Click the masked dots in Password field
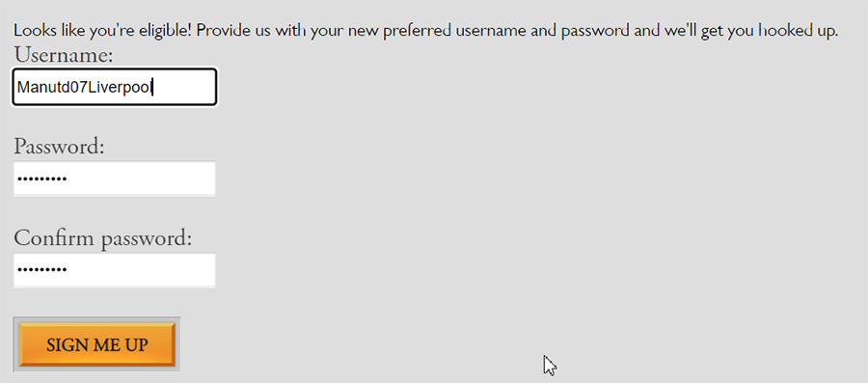The image size is (868, 383). click(x=42, y=178)
